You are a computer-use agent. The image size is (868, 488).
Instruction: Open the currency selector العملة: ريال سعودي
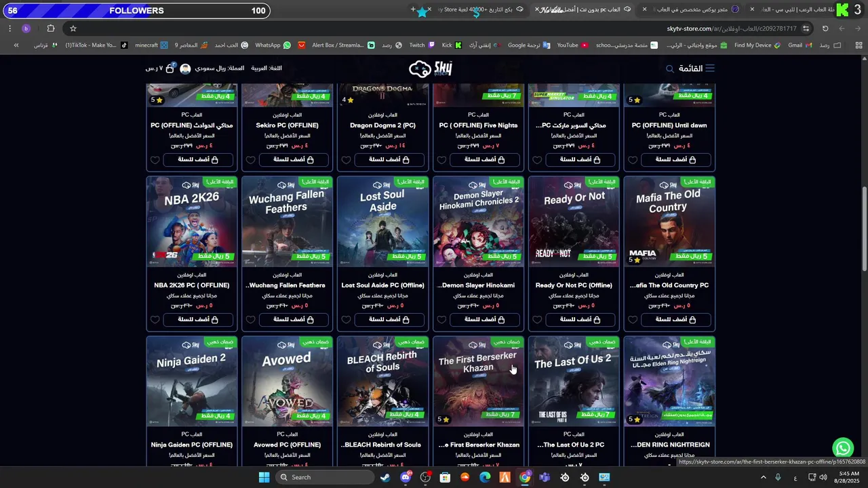[x=220, y=68]
